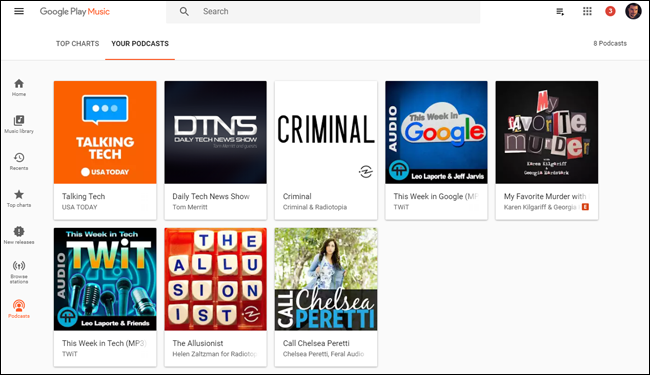Select Podcasts in sidebar
This screenshot has height=375, width=650.
pyautogui.click(x=19, y=309)
